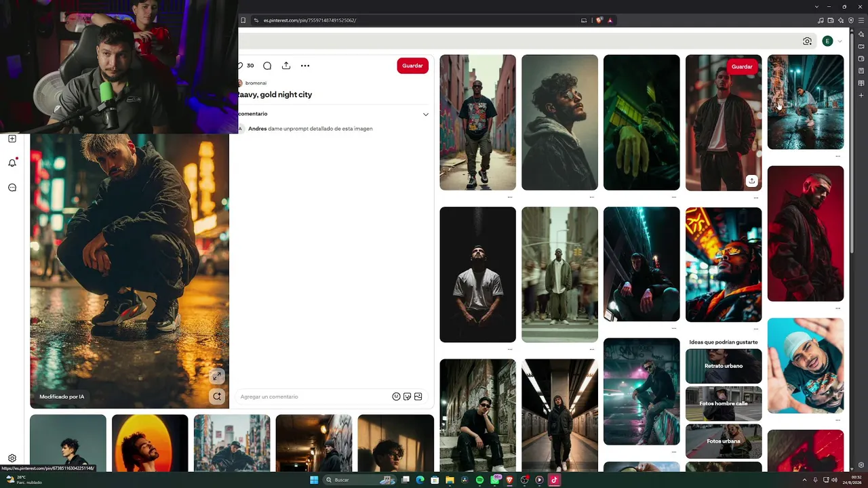
Task: Open options dots under red-toned hooded pin
Action: tap(838, 308)
